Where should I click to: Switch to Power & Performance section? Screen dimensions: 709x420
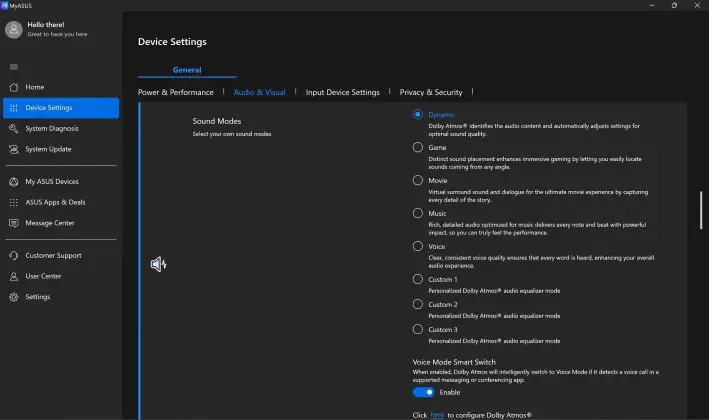tap(175, 92)
